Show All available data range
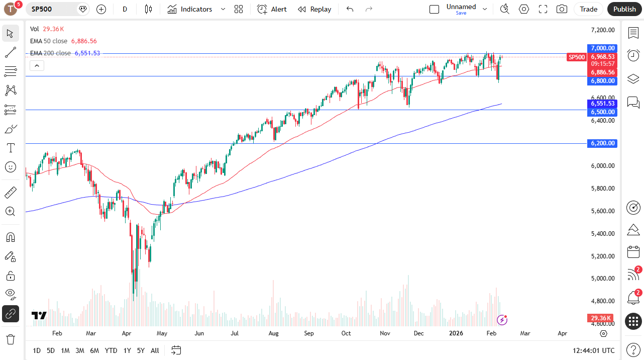644x360 pixels. 155,350
